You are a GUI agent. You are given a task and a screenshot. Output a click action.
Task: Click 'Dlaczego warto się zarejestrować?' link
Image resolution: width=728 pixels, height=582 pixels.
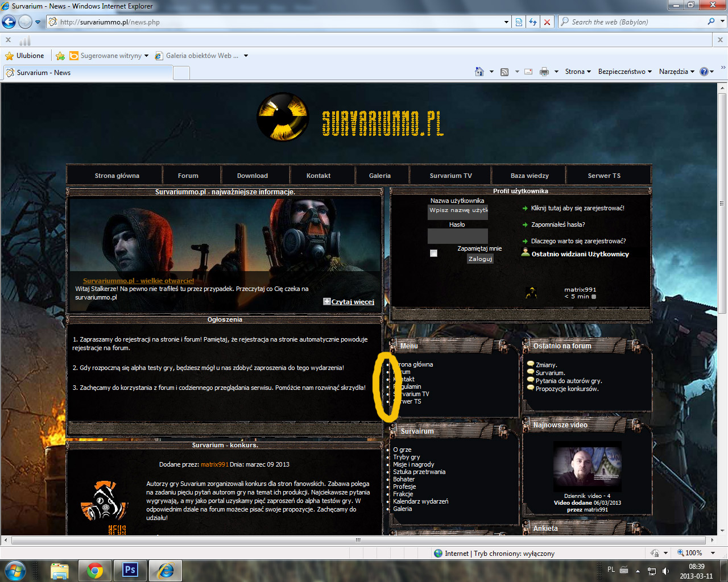click(578, 241)
